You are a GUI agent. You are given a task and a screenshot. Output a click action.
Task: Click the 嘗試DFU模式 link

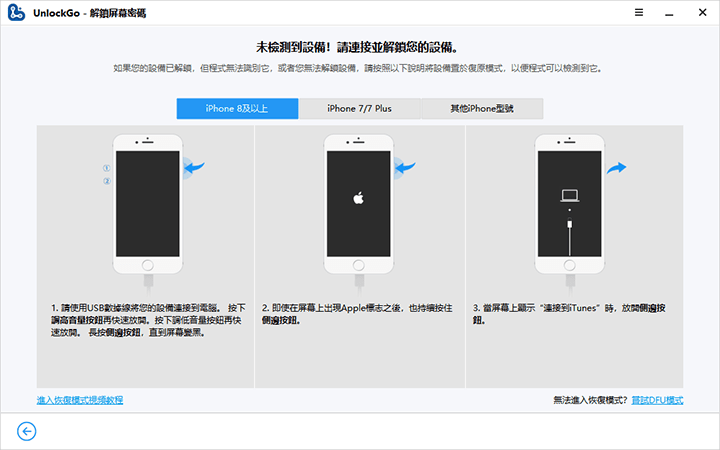pyautogui.click(x=657, y=400)
